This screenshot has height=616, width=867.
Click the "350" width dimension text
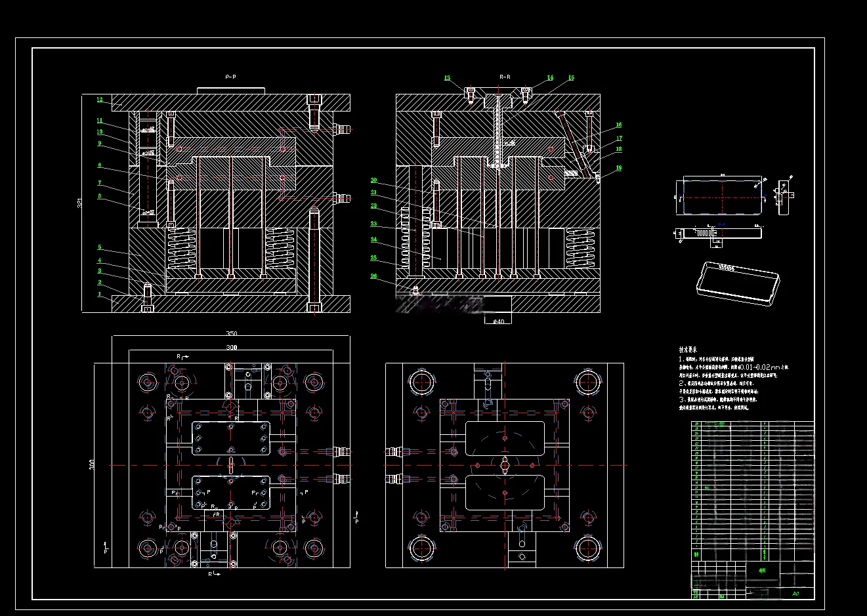[232, 334]
